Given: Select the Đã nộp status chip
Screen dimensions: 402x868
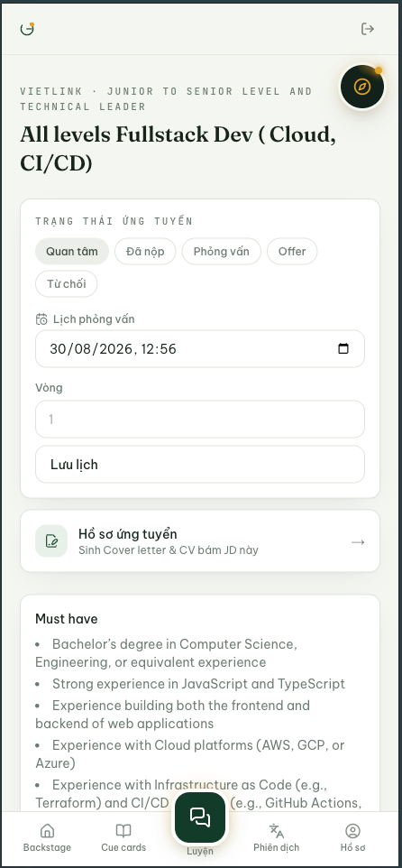Looking at the screenshot, I should (x=145, y=252).
